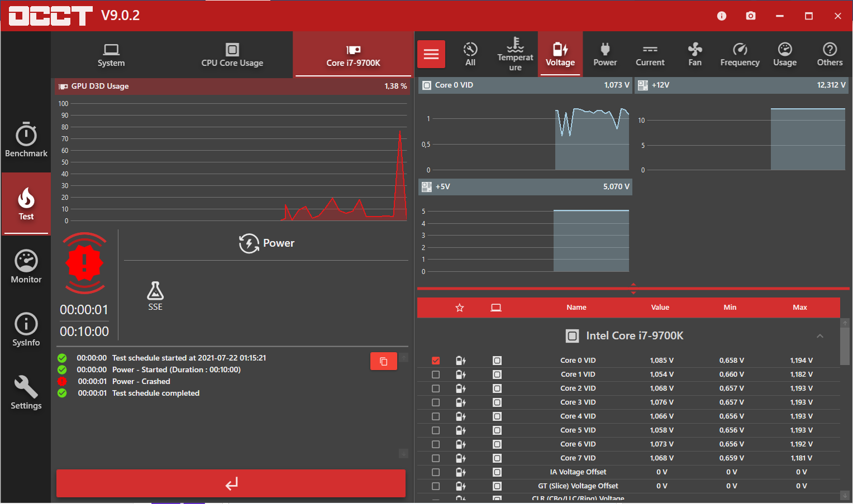Click the log scroll-up arrow
This screenshot has width=853, height=504.
pyautogui.click(x=403, y=357)
